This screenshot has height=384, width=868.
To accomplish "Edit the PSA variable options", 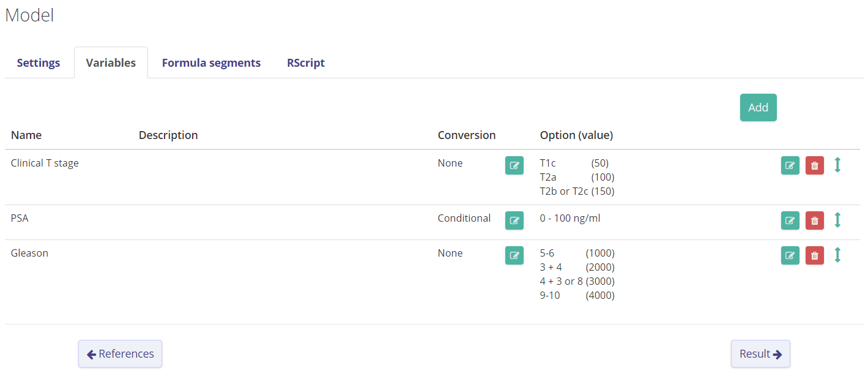I will point(790,220).
